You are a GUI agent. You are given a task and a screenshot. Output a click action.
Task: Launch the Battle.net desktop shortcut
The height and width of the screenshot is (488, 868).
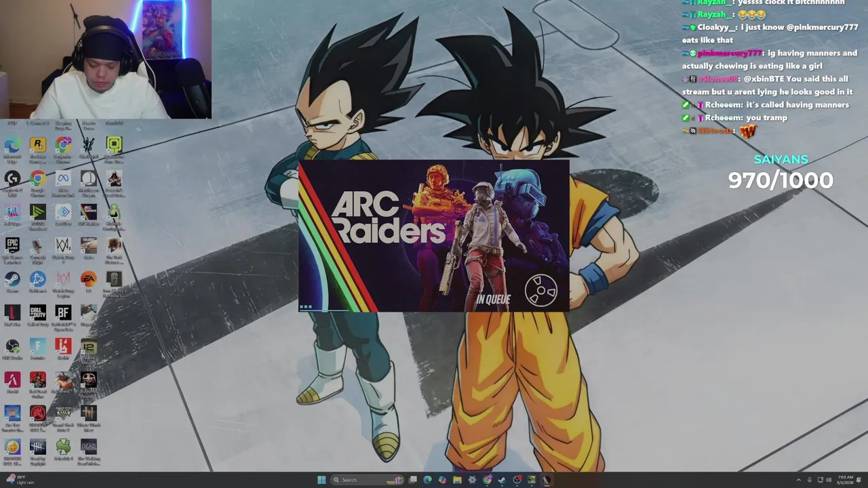click(x=37, y=283)
